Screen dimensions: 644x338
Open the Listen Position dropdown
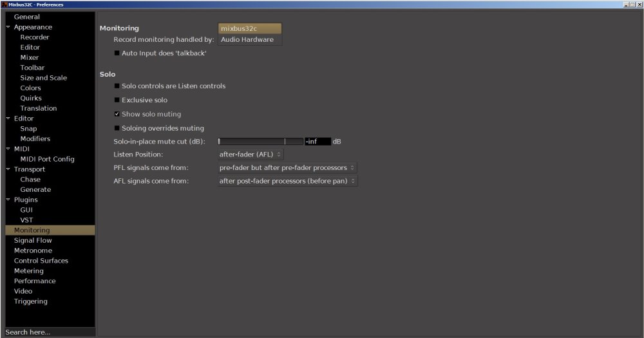coord(250,155)
